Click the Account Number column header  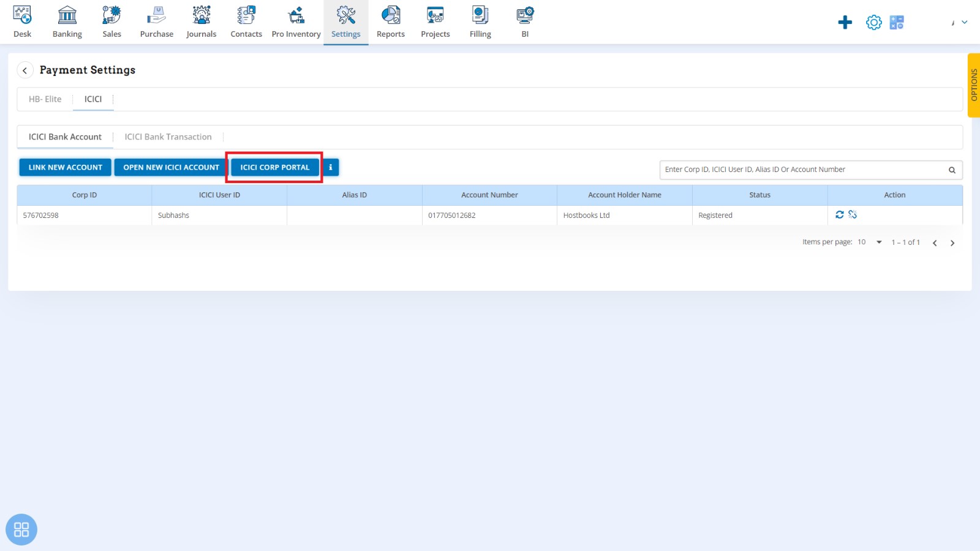(x=489, y=195)
